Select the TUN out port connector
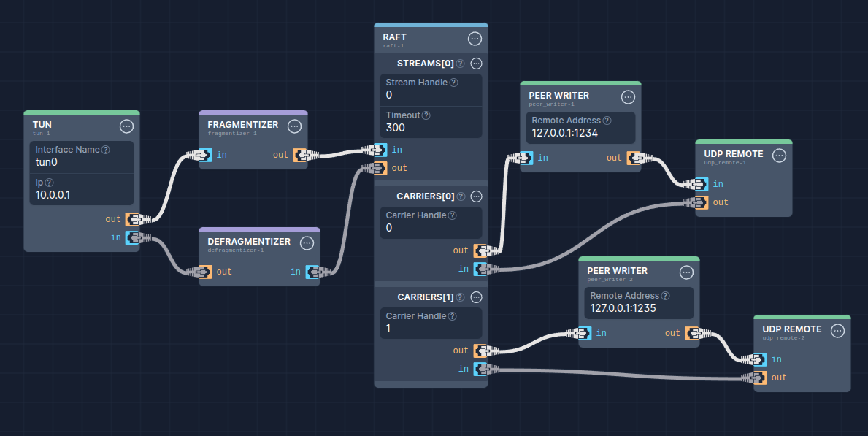 (x=134, y=218)
